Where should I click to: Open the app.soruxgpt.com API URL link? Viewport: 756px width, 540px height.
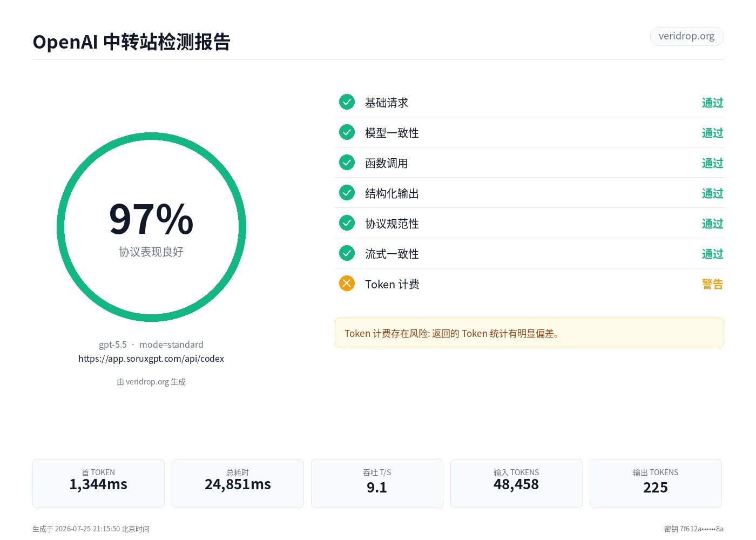point(151,359)
